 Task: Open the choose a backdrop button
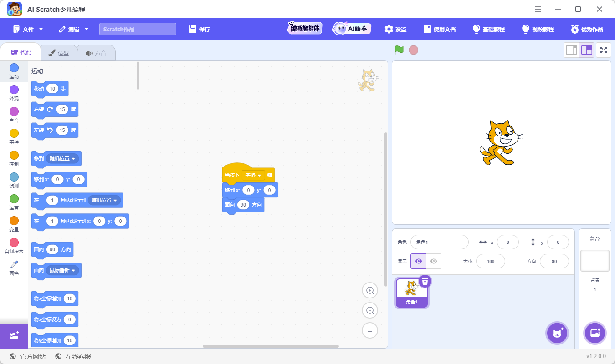coord(595,333)
